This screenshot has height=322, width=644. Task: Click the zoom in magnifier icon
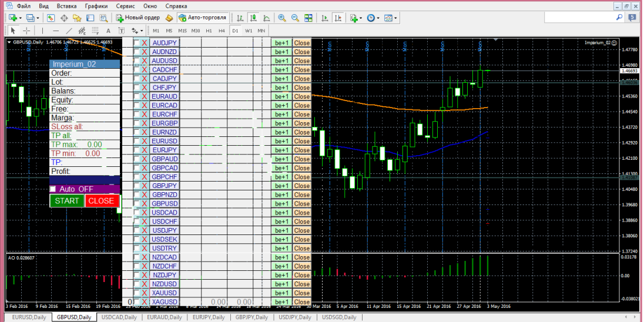point(282,18)
